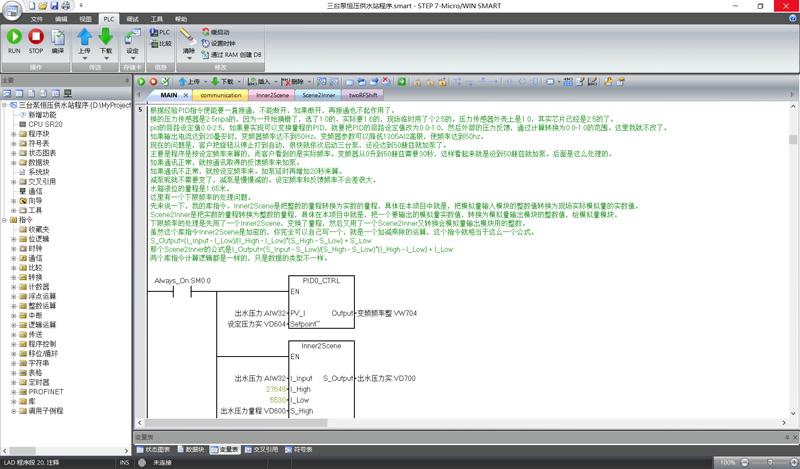
Task: Open the 视图 ribbon tab
Action: [x=85, y=19]
